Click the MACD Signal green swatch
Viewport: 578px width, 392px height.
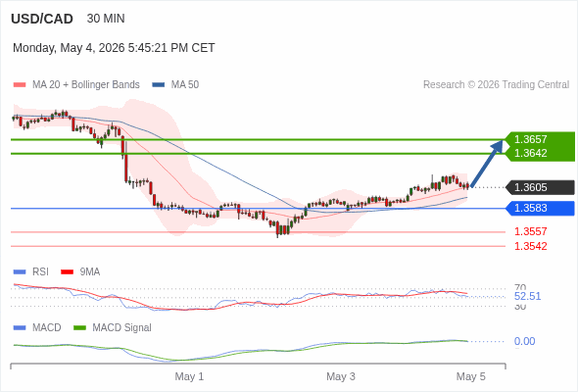coord(79,328)
